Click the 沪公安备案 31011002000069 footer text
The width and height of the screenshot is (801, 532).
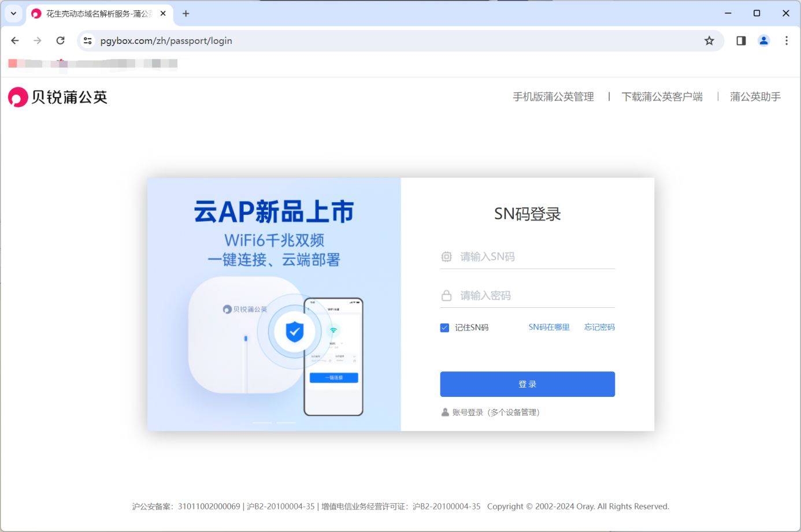(186, 507)
